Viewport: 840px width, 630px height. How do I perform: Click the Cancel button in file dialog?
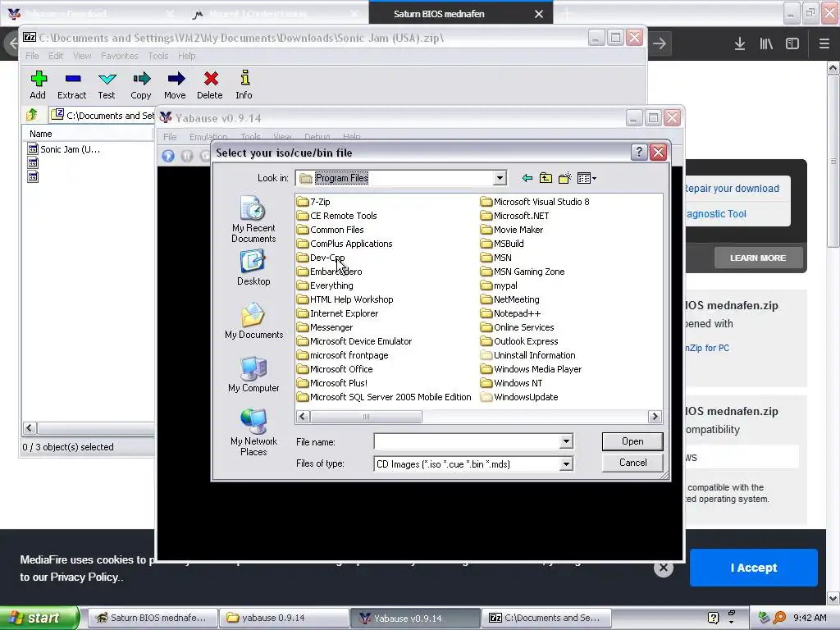(632, 463)
